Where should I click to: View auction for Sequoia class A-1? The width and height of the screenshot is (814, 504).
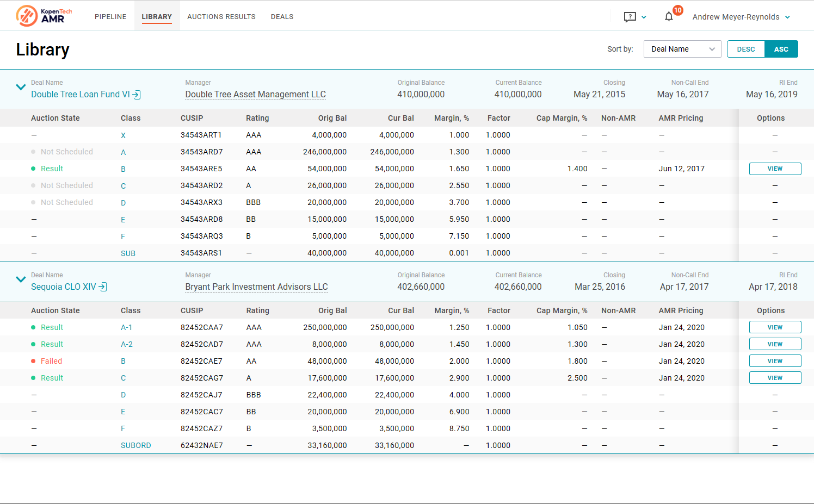click(775, 327)
